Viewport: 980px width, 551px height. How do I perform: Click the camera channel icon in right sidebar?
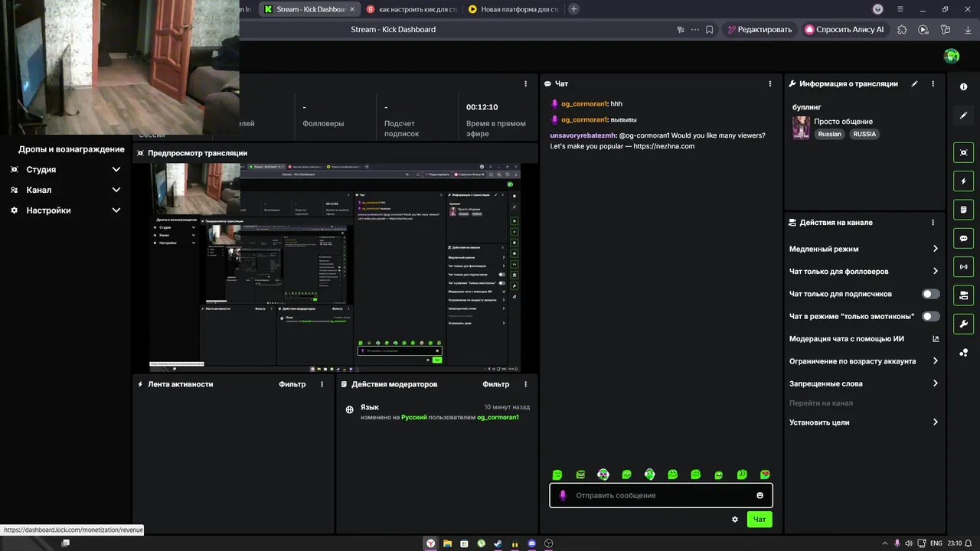[x=963, y=295]
